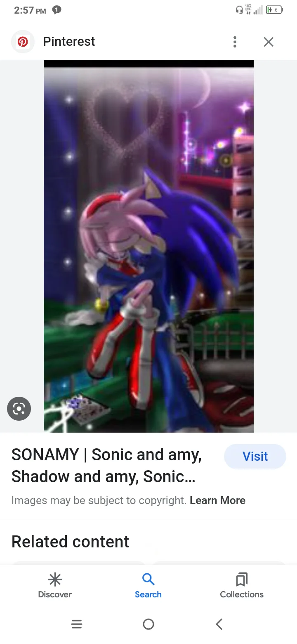Tap the Collections bookmark icon
This screenshot has height=644, width=297.
tap(242, 580)
